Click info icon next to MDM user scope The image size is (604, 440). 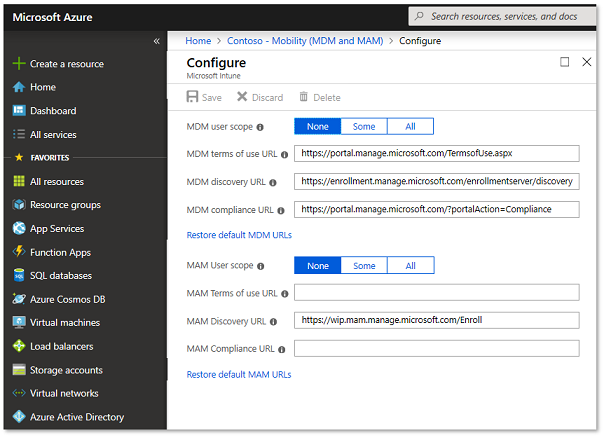[x=261, y=127]
